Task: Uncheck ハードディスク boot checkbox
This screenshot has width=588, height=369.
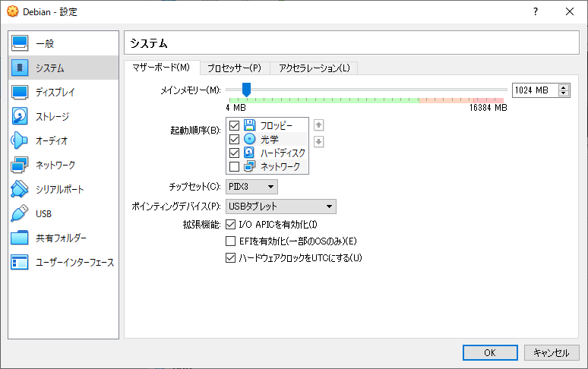Action: 235,153
